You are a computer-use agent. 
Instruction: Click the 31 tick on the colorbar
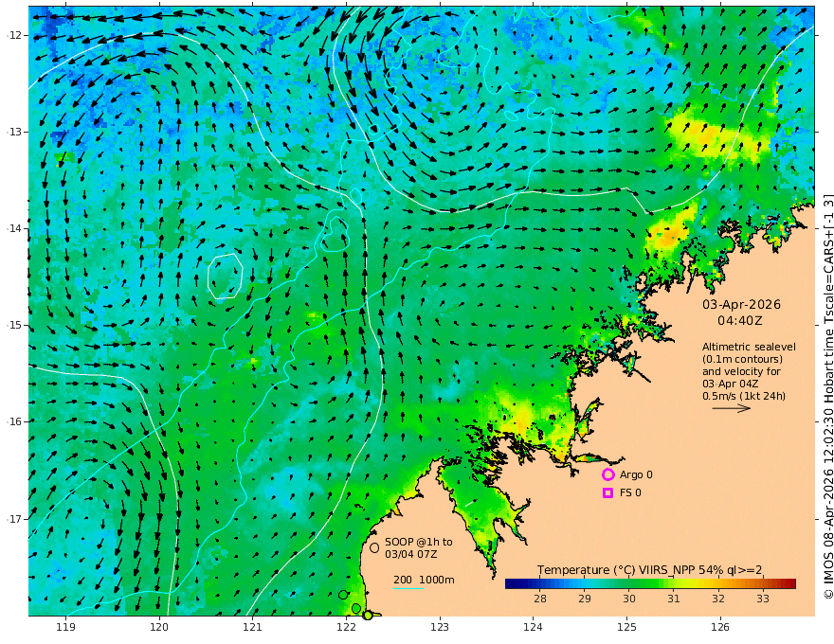(x=674, y=599)
